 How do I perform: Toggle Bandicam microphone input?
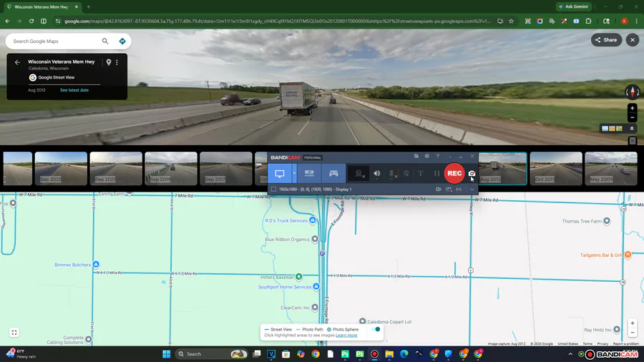coord(392,174)
